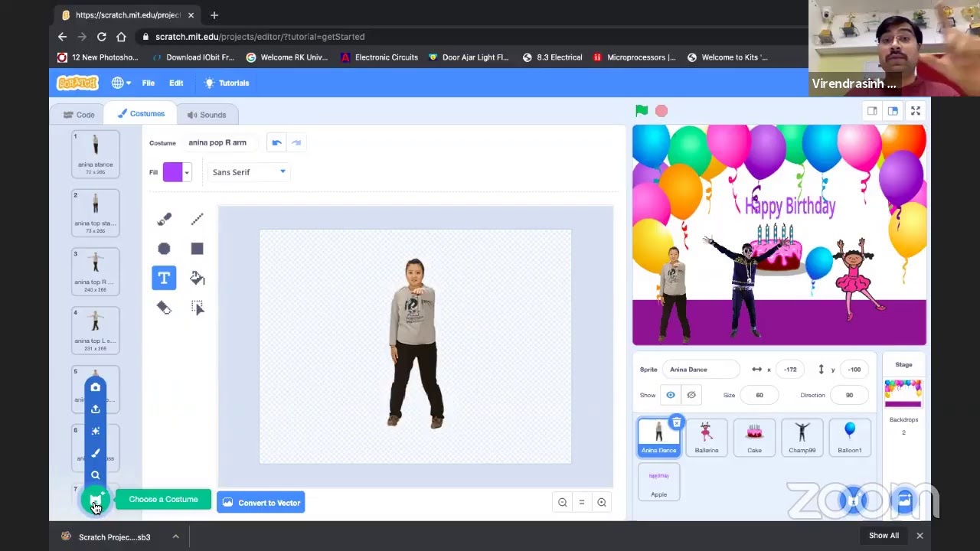
Task: Click the camera icon in costume menu
Action: [96, 387]
